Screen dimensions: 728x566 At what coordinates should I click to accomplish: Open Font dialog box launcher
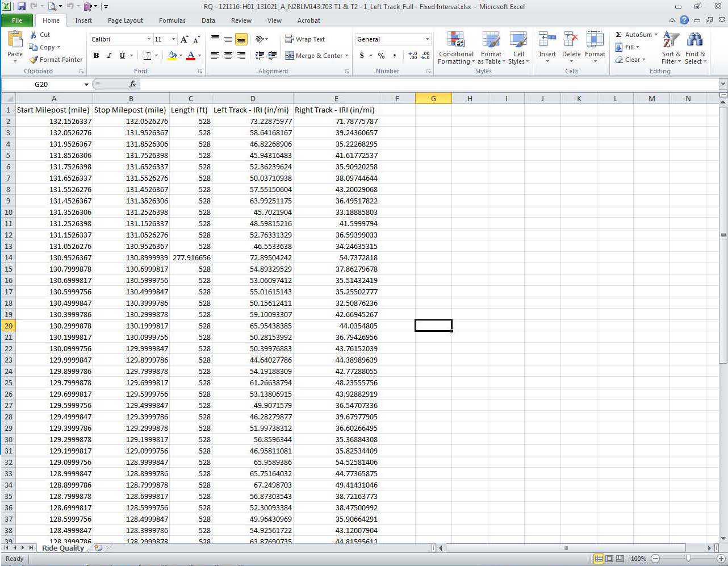coord(200,72)
